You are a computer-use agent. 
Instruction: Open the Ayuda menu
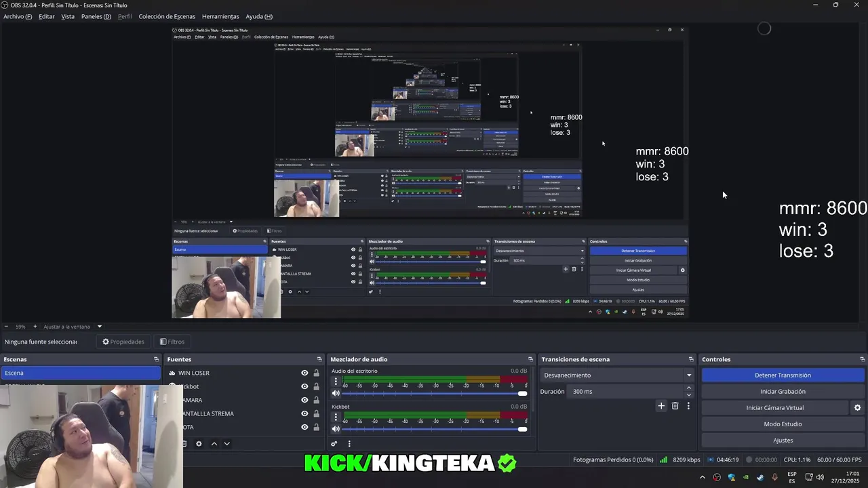[x=259, y=16]
